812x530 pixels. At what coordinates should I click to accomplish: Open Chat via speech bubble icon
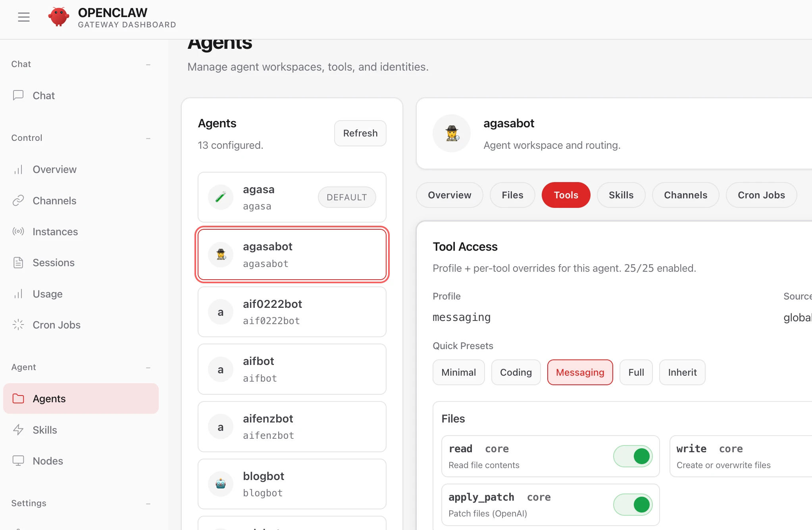(x=18, y=95)
